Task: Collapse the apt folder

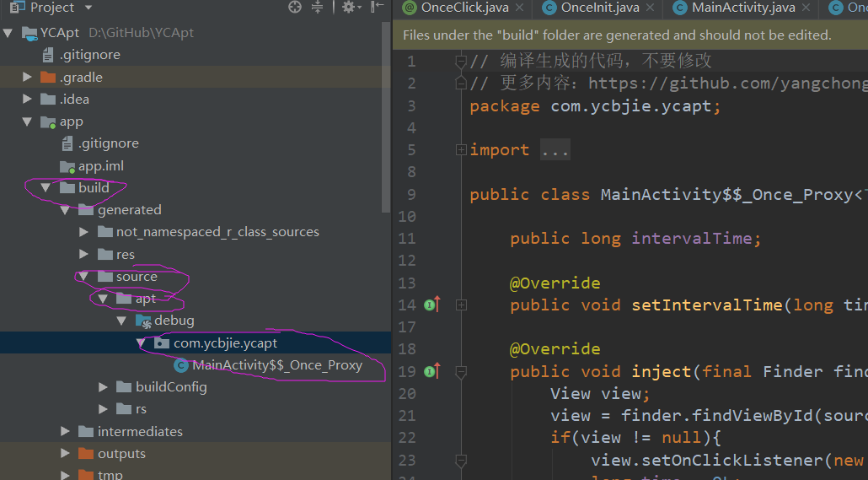Action: (103, 299)
